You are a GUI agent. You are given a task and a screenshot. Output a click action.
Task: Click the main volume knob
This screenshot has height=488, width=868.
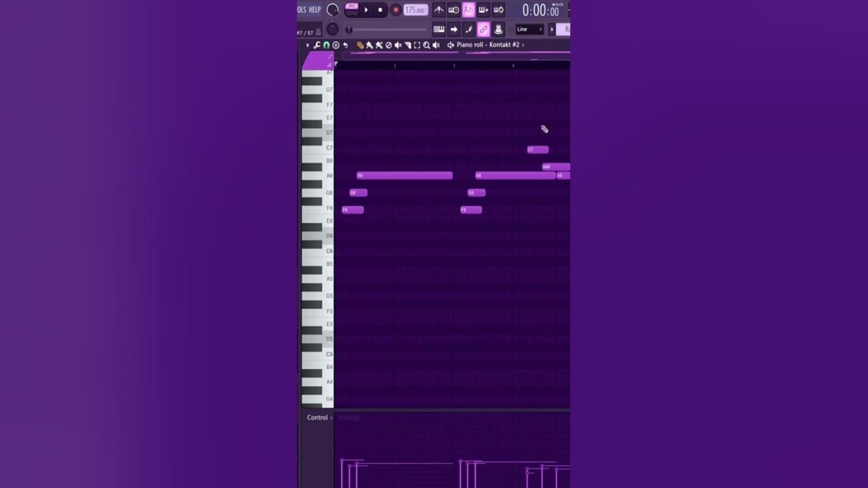tap(333, 9)
